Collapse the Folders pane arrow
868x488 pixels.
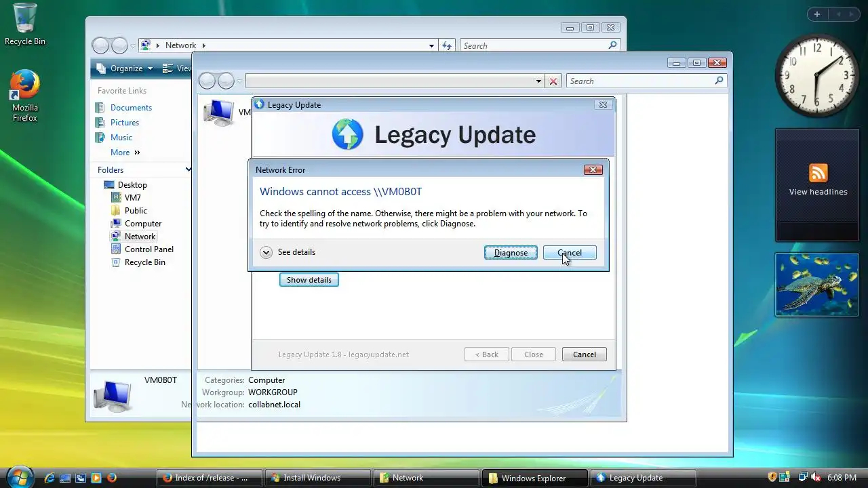189,169
